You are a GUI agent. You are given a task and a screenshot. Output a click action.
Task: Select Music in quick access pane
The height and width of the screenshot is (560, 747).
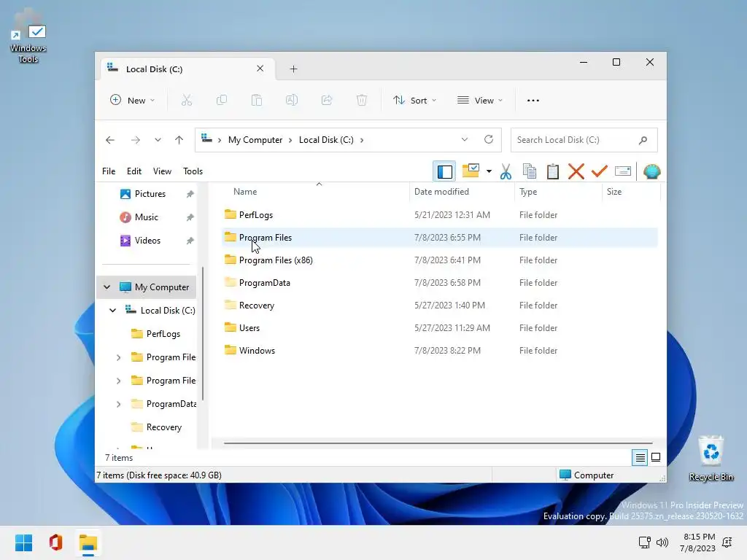pyautogui.click(x=146, y=217)
